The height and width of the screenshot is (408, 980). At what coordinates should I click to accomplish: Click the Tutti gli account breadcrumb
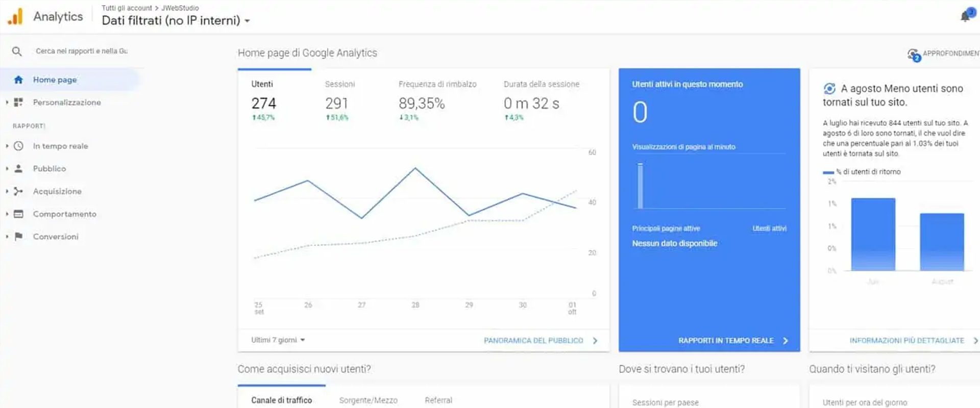(x=127, y=8)
